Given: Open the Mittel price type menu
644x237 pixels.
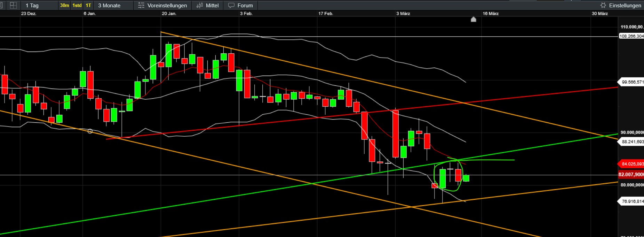Looking at the screenshot, I should (207, 5).
